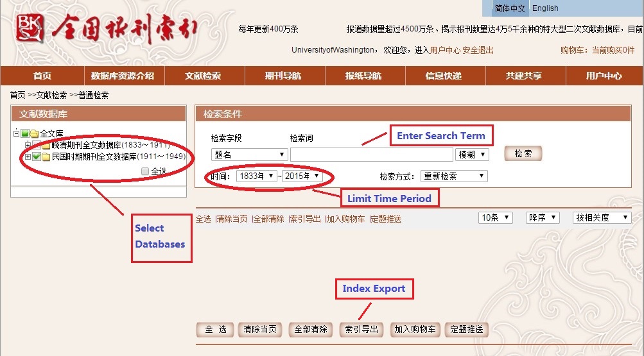Click the 检索 search button

[x=523, y=154]
